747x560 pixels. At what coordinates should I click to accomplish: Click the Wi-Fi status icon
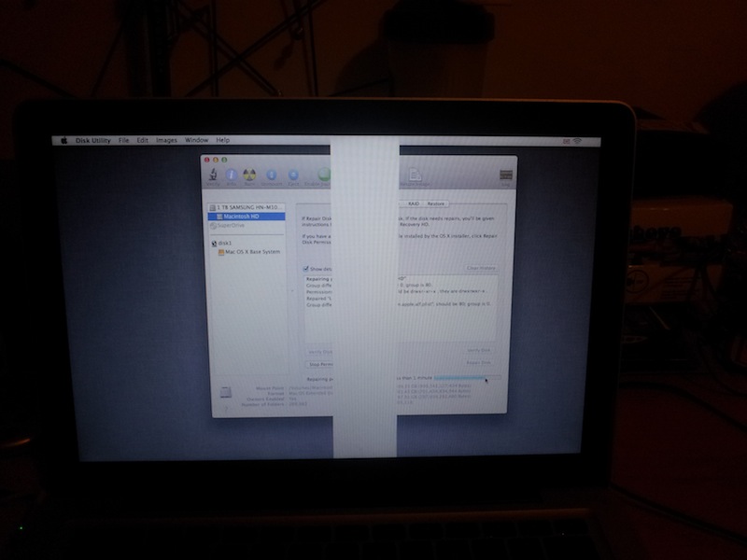(x=577, y=142)
